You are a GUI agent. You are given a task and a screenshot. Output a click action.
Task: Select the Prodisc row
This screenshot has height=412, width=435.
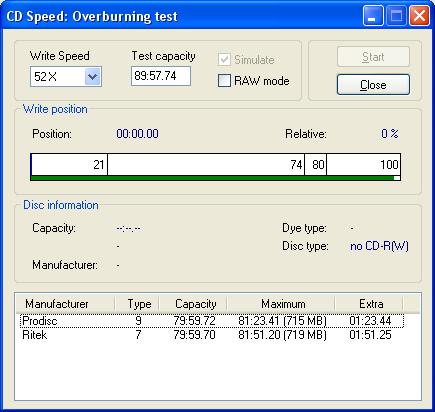pyautogui.click(x=212, y=321)
